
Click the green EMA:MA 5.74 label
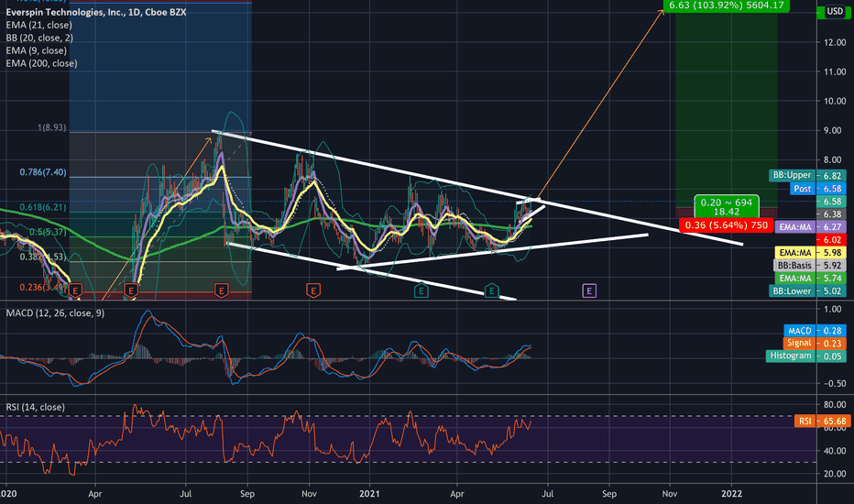[811, 278]
